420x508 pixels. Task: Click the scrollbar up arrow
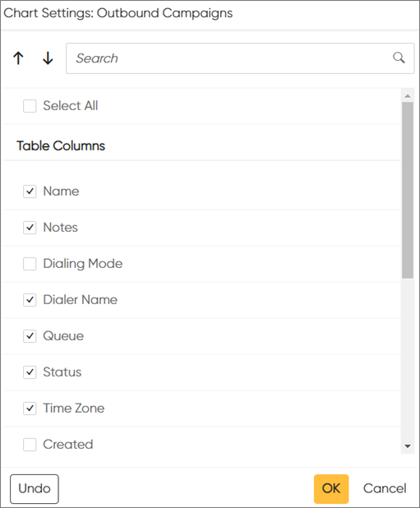(x=408, y=96)
